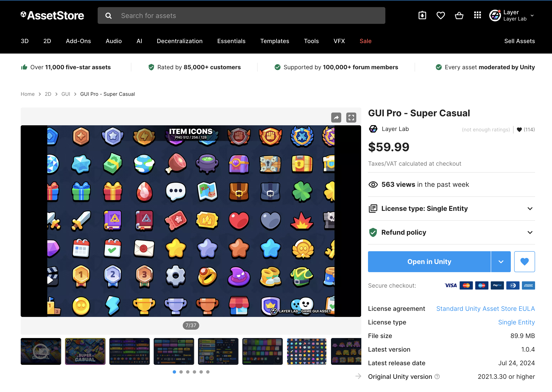This screenshot has width=552, height=392.
Task: Enter fullscreen preview mode
Action: point(351,118)
